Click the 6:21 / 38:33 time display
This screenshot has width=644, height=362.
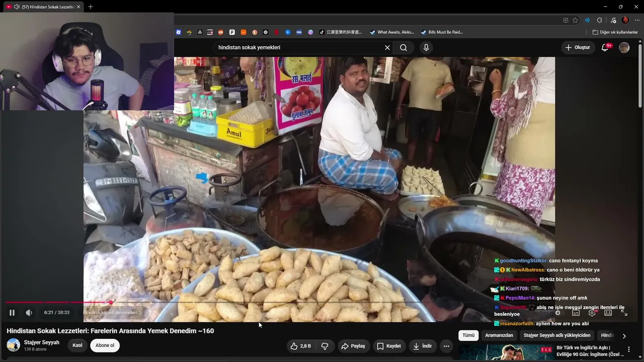pyautogui.click(x=56, y=313)
